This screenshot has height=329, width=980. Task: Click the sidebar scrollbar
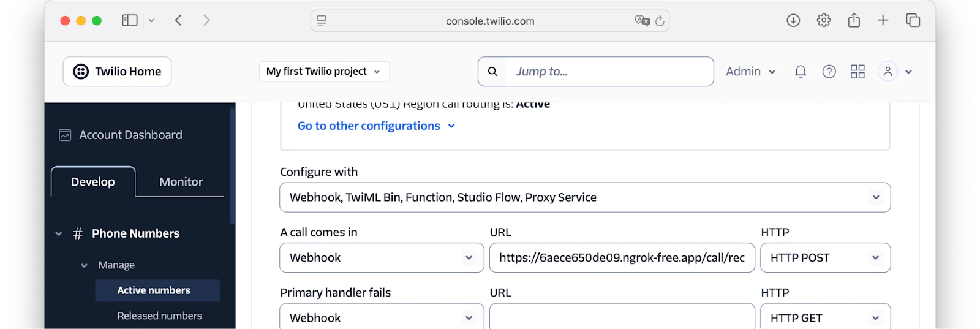point(232,165)
